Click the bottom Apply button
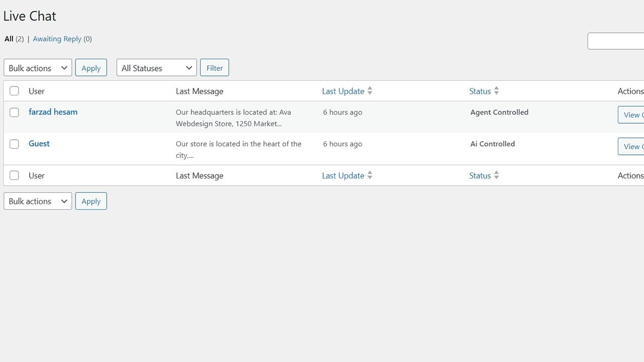The height and width of the screenshot is (362, 644). [x=91, y=201]
